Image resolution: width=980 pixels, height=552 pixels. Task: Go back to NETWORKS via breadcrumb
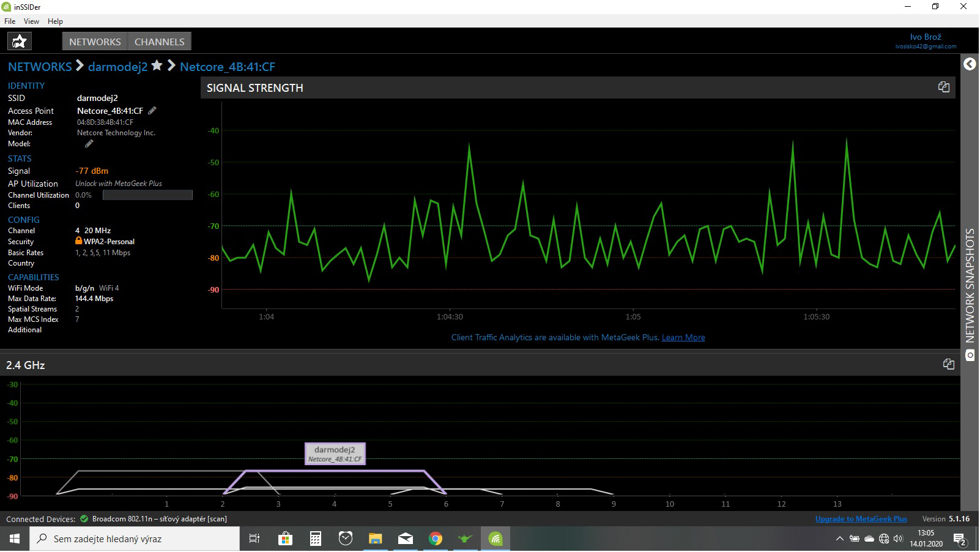pyautogui.click(x=40, y=67)
